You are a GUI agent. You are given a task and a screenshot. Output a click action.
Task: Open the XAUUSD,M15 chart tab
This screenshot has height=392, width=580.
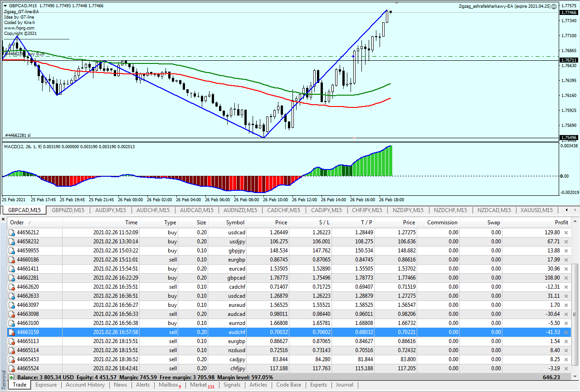[x=536, y=210]
